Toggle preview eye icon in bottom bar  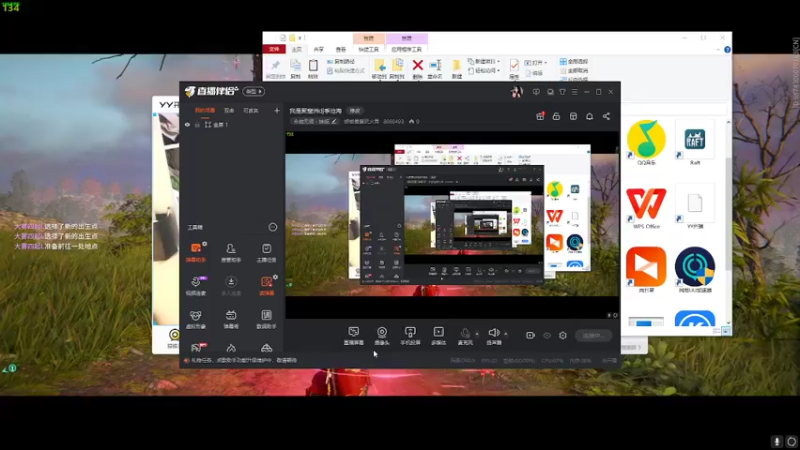(x=547, y=335)
